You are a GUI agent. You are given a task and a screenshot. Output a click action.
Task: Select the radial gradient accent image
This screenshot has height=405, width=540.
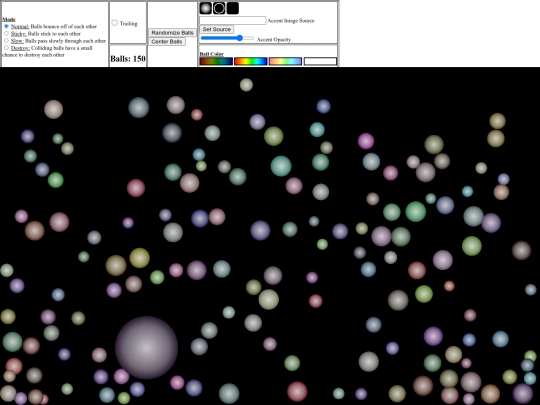(206, 8)
